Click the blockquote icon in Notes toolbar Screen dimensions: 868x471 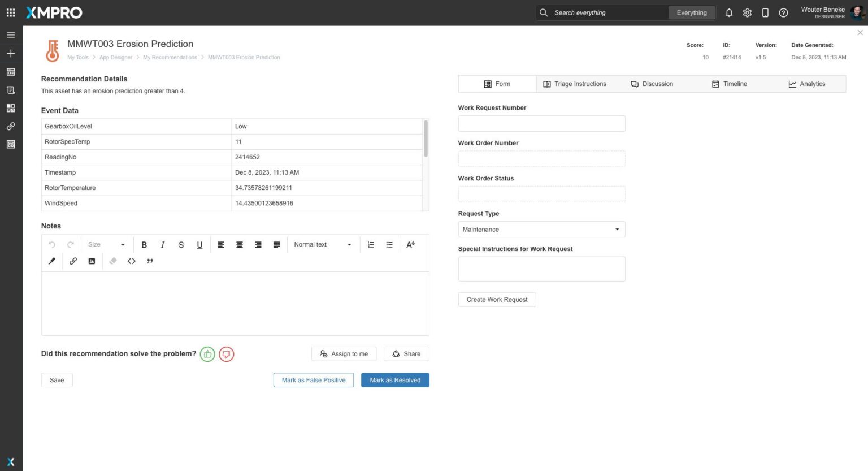(150, 261)
